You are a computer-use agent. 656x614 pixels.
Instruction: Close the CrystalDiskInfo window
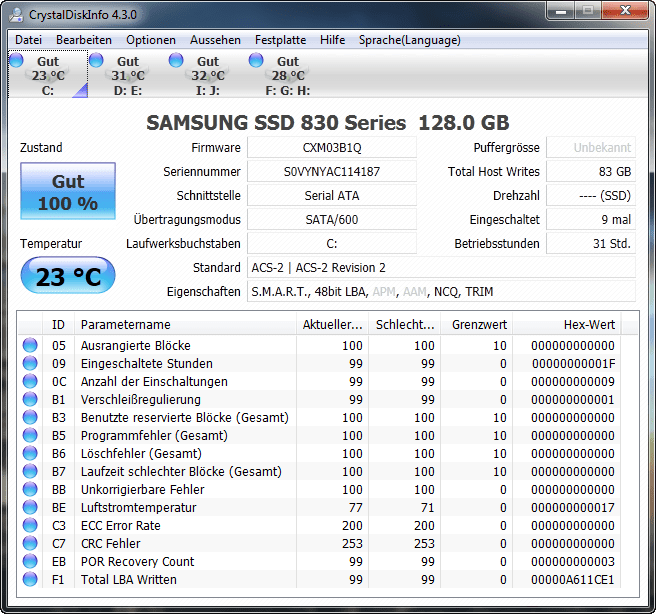[x=625, y=10]
